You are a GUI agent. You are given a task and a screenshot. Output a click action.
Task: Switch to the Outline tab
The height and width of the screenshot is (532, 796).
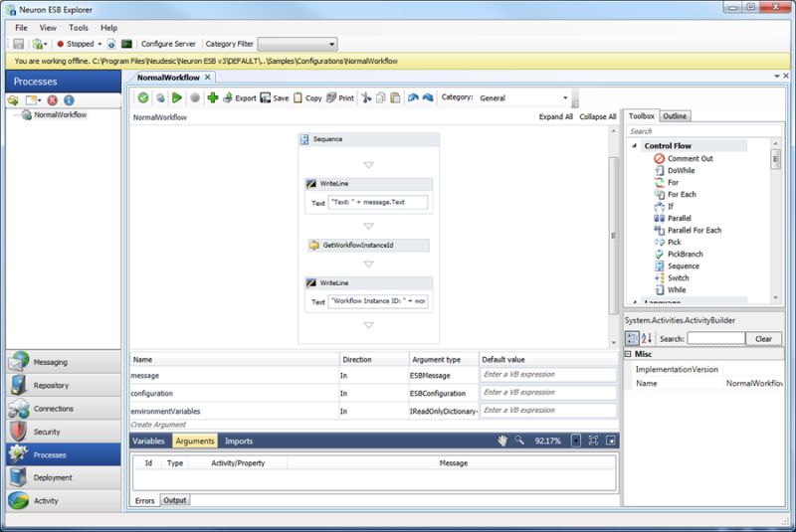pyautogui.click(x=675, y=116)
